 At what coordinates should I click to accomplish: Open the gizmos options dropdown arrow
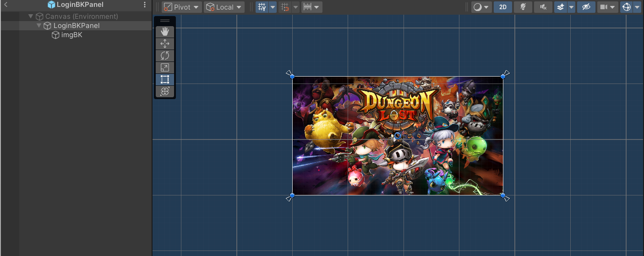(x=637, y=7)
